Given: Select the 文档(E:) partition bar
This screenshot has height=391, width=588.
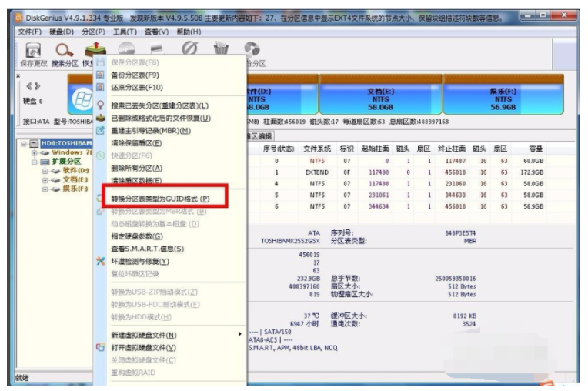Looking at the screenshot, I should click(x=381, y=95).
